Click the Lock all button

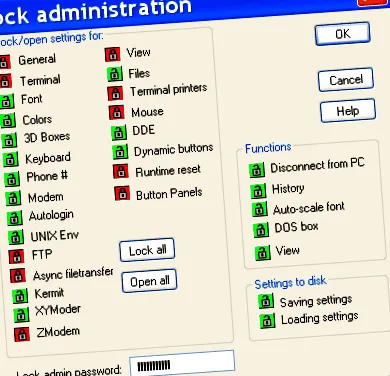click(x=147, y=250)
